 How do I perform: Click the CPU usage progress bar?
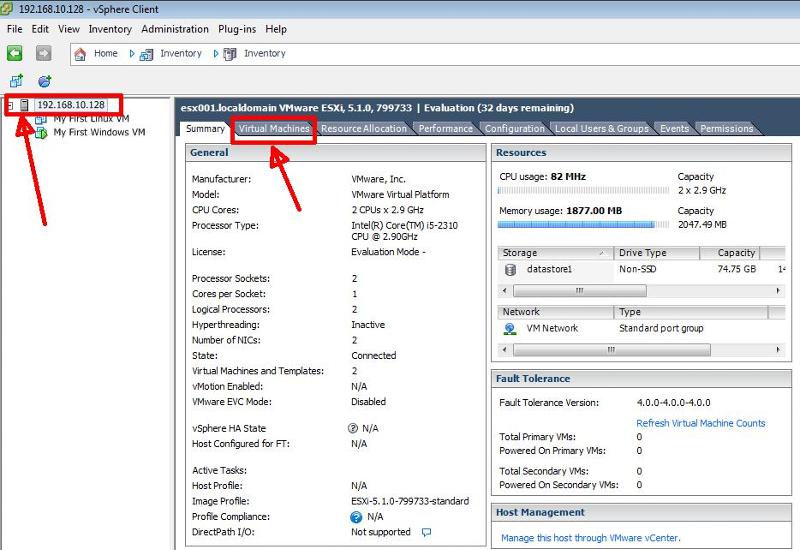[x=583, y=191]
